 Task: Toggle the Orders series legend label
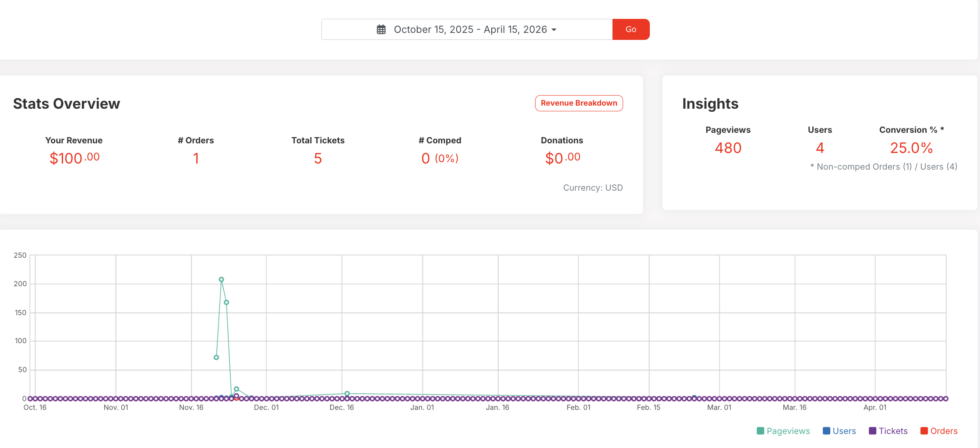(x=944, y=431)
